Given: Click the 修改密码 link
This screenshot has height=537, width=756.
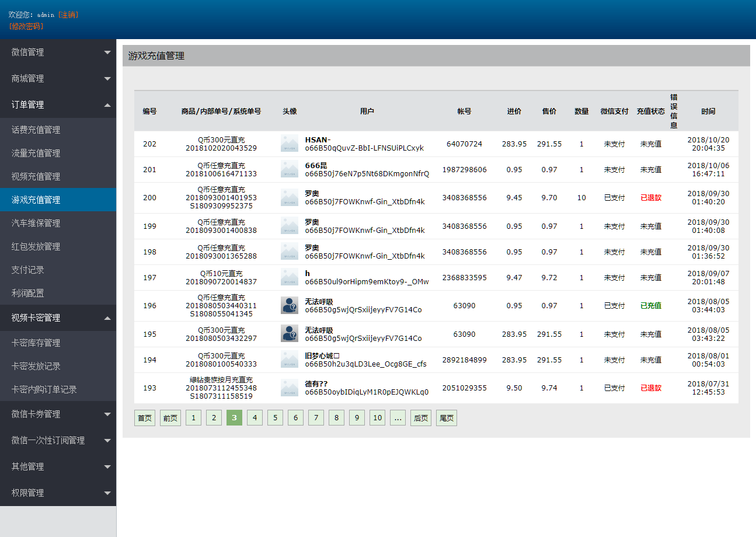Looking at the screenshot, I should [26, 26].
